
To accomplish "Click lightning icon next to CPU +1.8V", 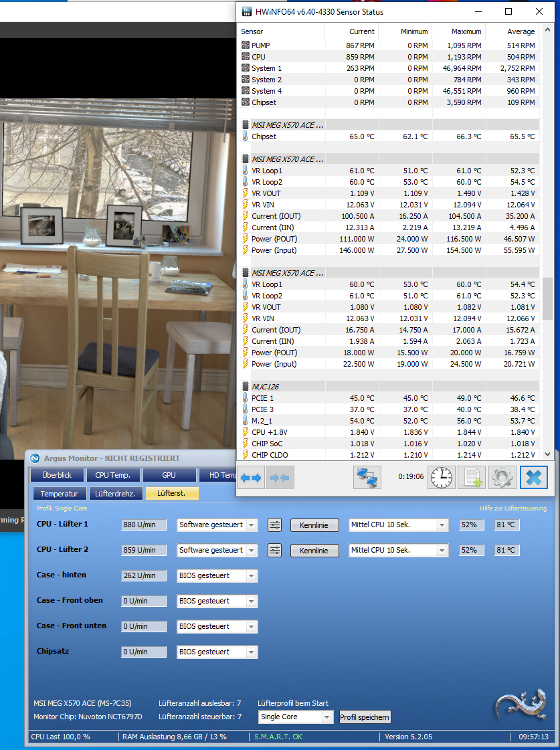I will point(246,432).
